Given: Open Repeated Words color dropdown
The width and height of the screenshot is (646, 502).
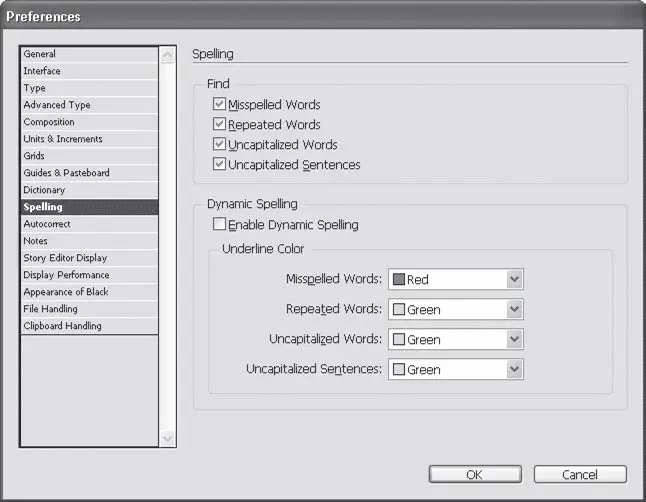Looking at the screenshot, I should 514,309.
